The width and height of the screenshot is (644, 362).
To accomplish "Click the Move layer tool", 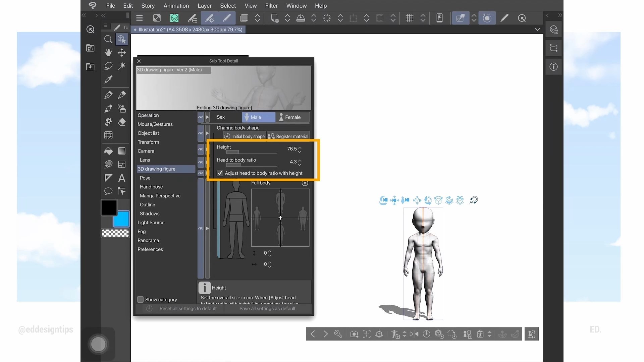I will pyautogui.click(x=122, y=53).
